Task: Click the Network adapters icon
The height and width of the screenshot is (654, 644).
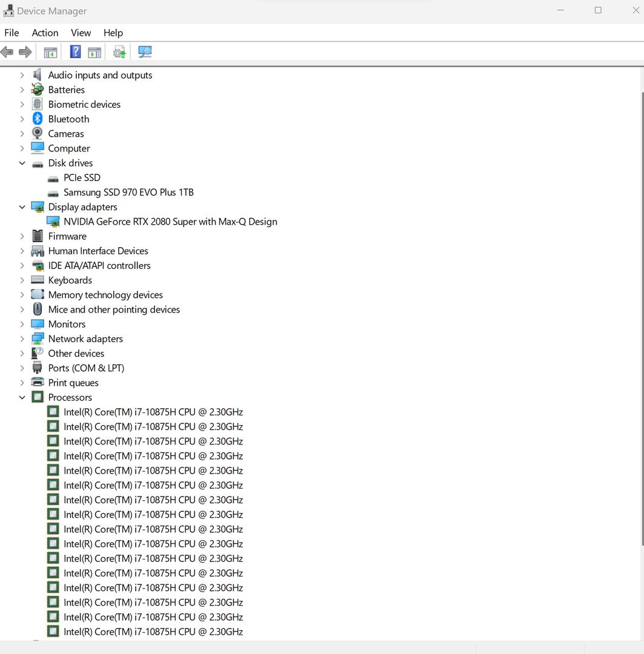Action: (x=37, y=339)
